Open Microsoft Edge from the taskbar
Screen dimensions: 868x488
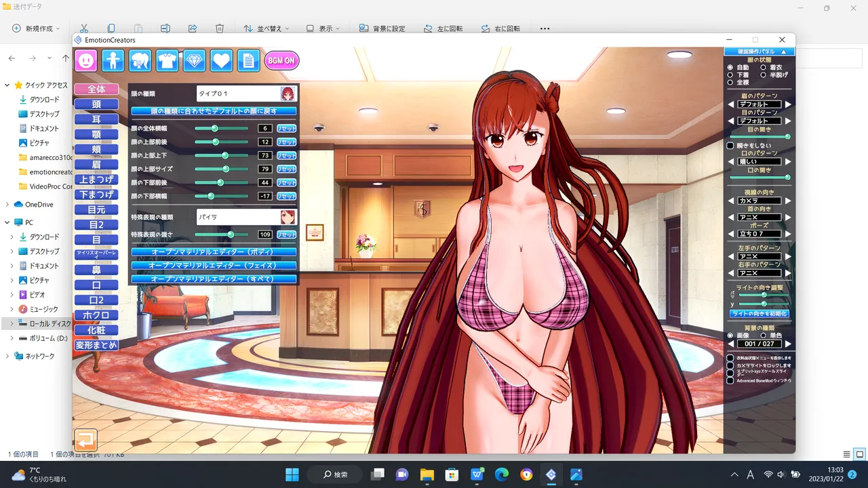click(502, 474)
